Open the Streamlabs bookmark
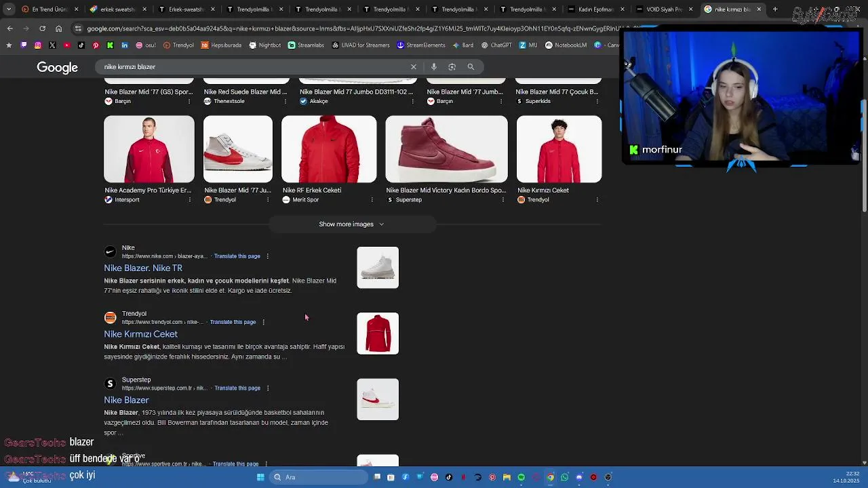 pyautogui.click(x=306, y=45)
